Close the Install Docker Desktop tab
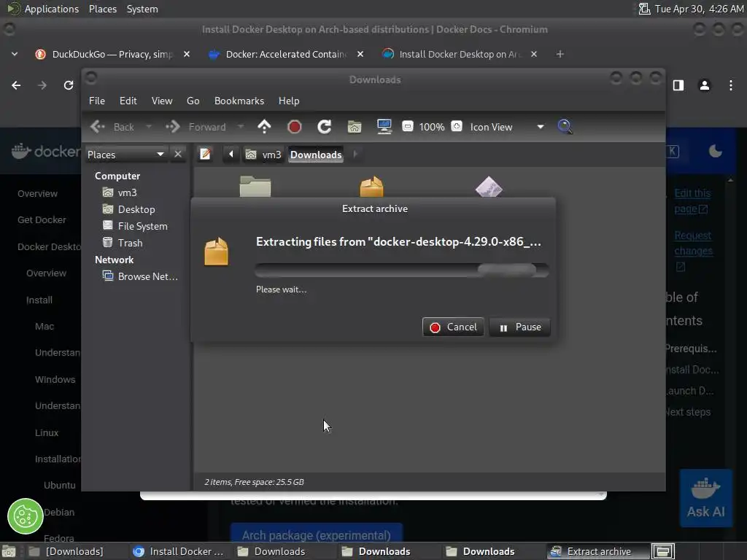Image resolution: width=747 pixels, height=560 pixels. coord(534,54)
